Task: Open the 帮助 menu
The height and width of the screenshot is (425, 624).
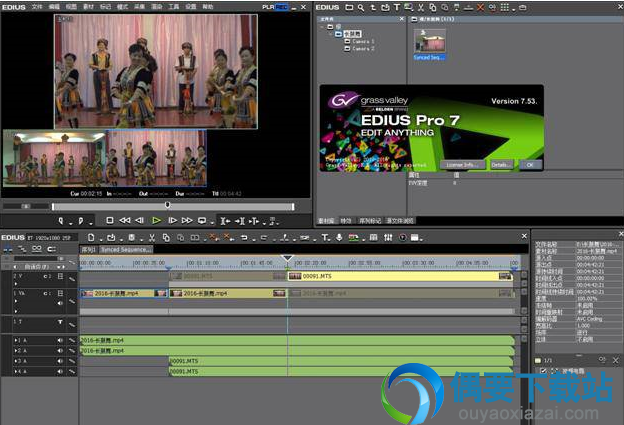Action: [208, 7]
